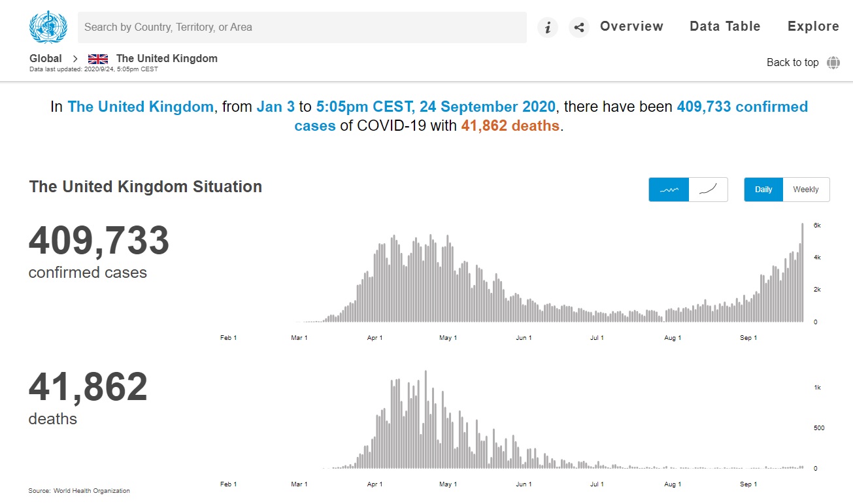The height and width of the screenshot is (504, 853).
Task: Click the tallest bar in confirmed cases chart
Action: [803, 273]
